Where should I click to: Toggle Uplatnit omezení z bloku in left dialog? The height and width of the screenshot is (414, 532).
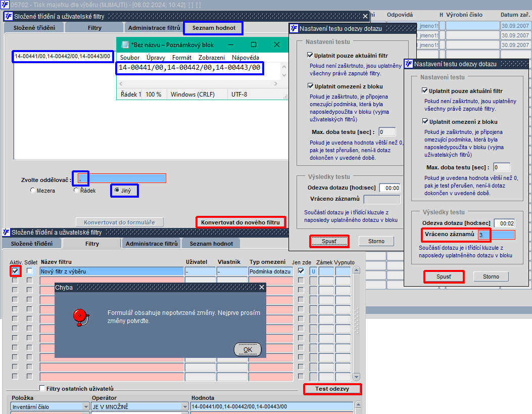coord(310,86)
